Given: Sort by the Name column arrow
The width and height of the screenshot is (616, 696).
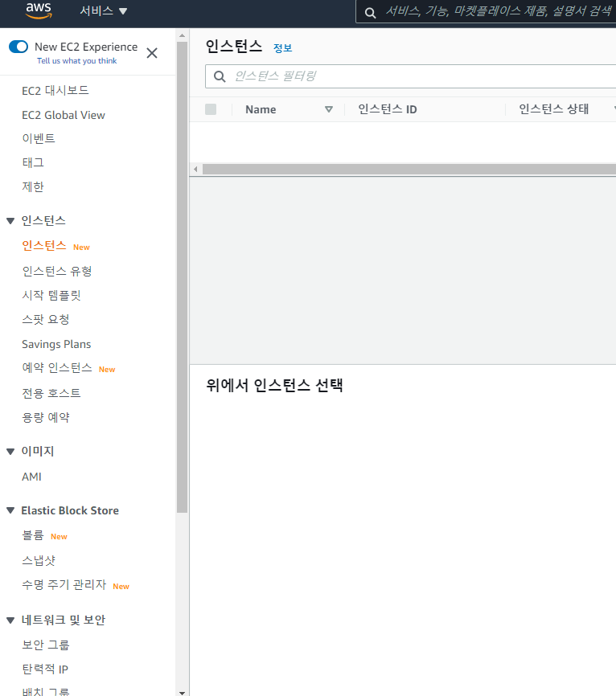Looking at the screenshot, I should coord(329,109).
